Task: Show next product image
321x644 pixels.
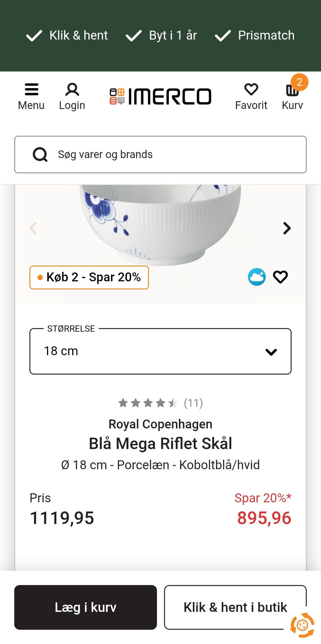Action: tap(287, 228)
